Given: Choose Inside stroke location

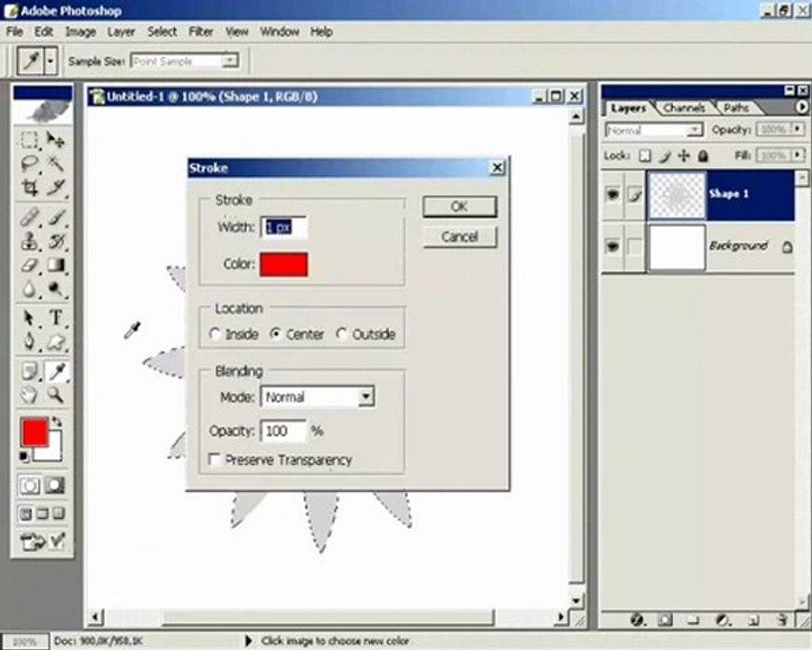Looking at the screenshot, I should click(215, 334).
